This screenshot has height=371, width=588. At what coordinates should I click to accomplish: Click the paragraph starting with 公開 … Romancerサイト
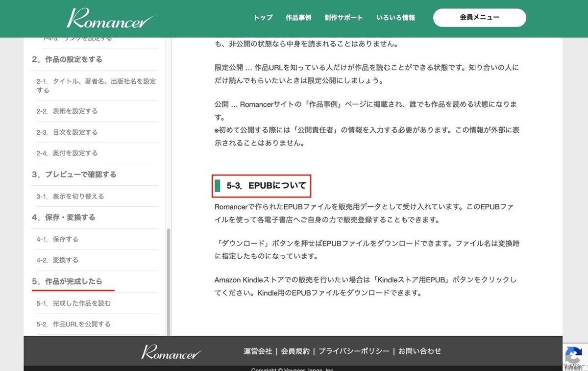[x=366, y=111]
